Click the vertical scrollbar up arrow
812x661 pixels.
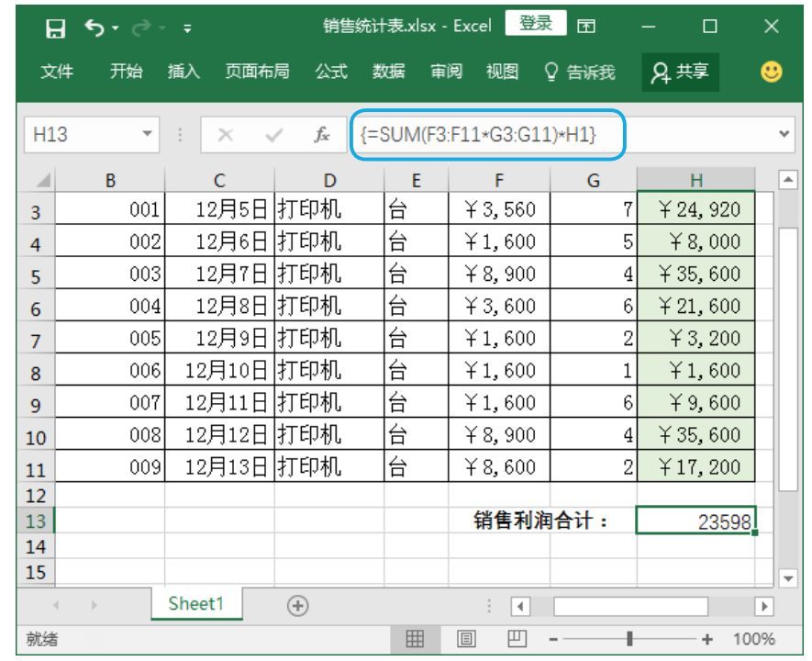coord(787,180)
